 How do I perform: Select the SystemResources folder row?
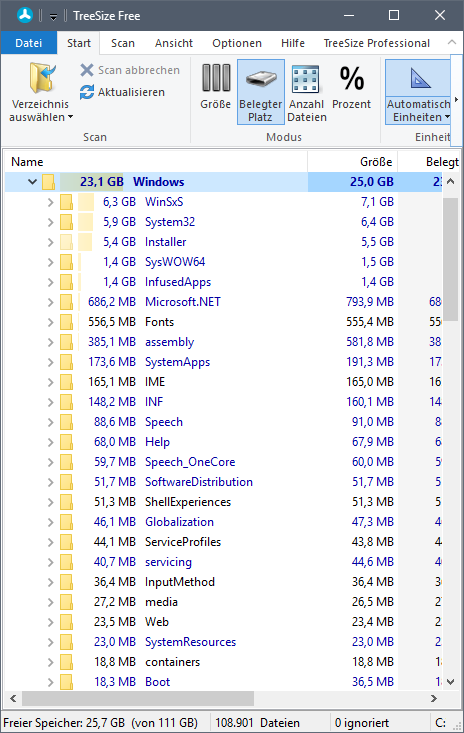(223, 642)
